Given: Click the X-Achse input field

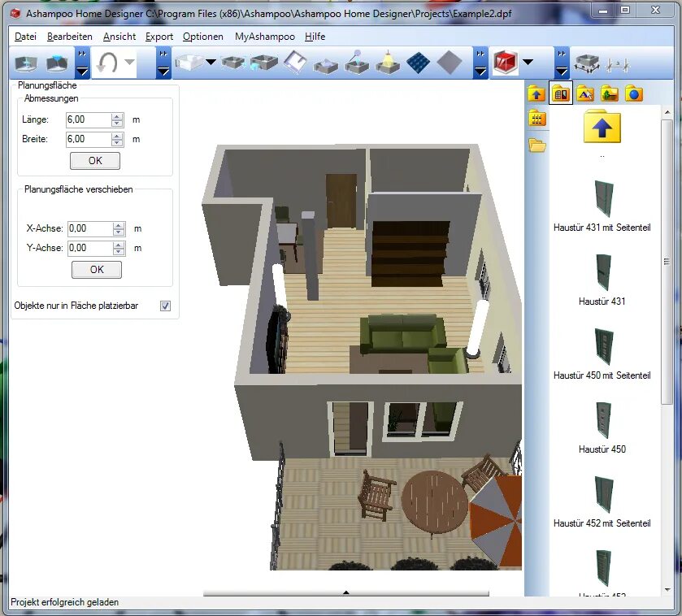Looking at the screenshot, I should 90,228.
